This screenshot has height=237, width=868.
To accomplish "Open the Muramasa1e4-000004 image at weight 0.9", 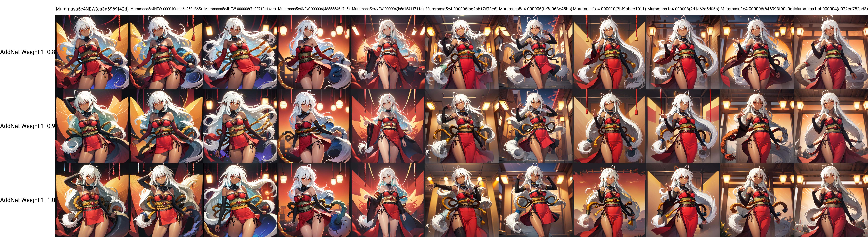I will 831,126.
